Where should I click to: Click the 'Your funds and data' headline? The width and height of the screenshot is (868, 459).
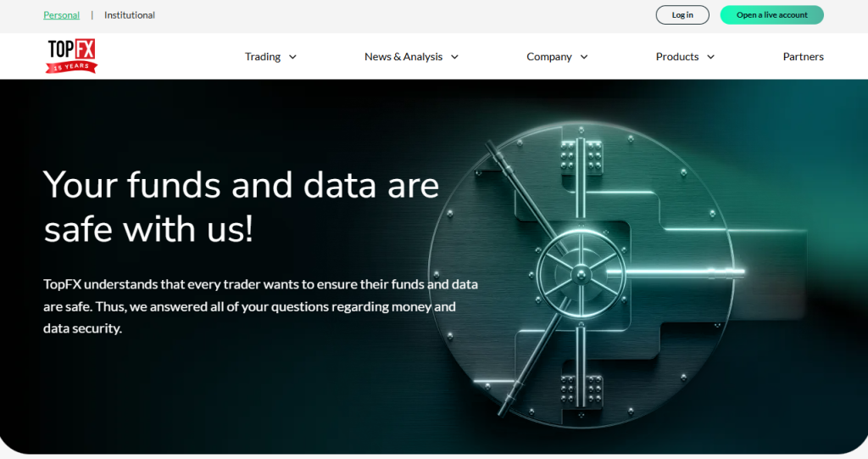241,206
